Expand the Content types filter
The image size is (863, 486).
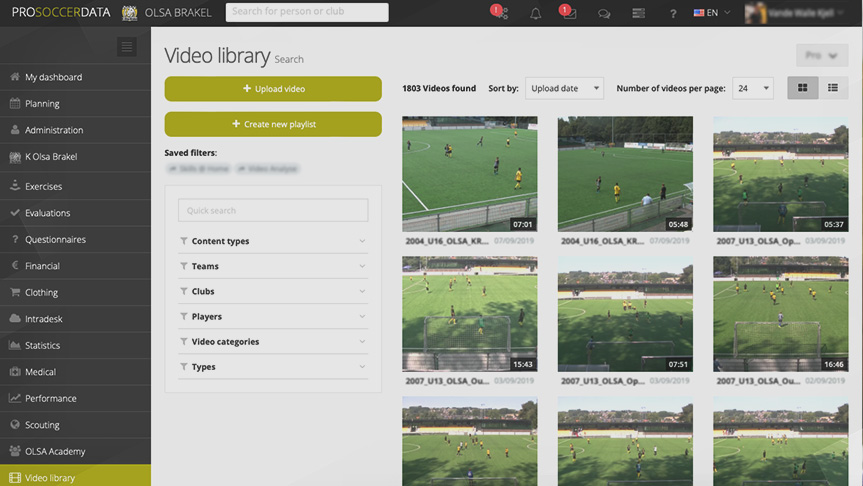[273, 241]
